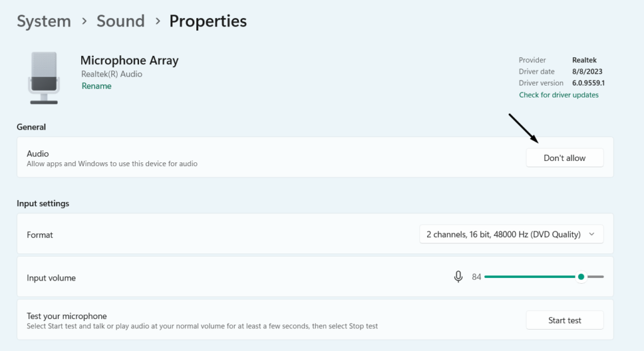Mute the microphone via input volume icon
The width and height of the screenshot is (644, 351).
tap(458, 277)
